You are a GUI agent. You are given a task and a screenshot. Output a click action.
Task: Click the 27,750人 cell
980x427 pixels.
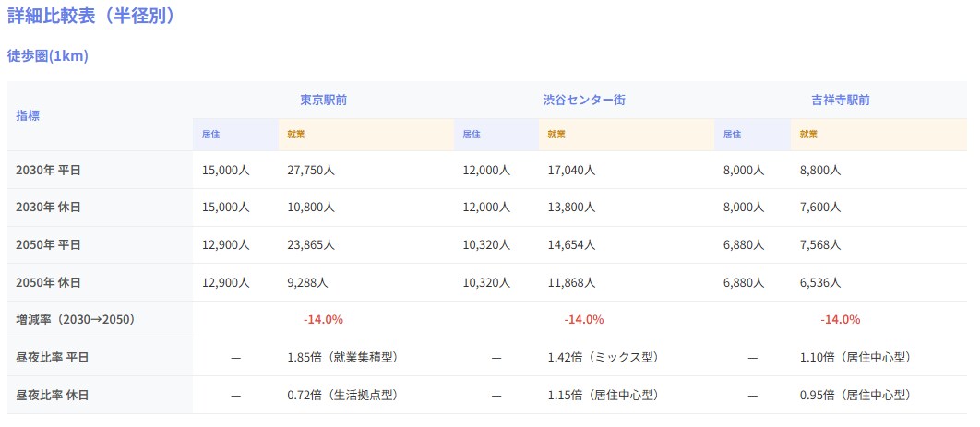click(311, 170)
